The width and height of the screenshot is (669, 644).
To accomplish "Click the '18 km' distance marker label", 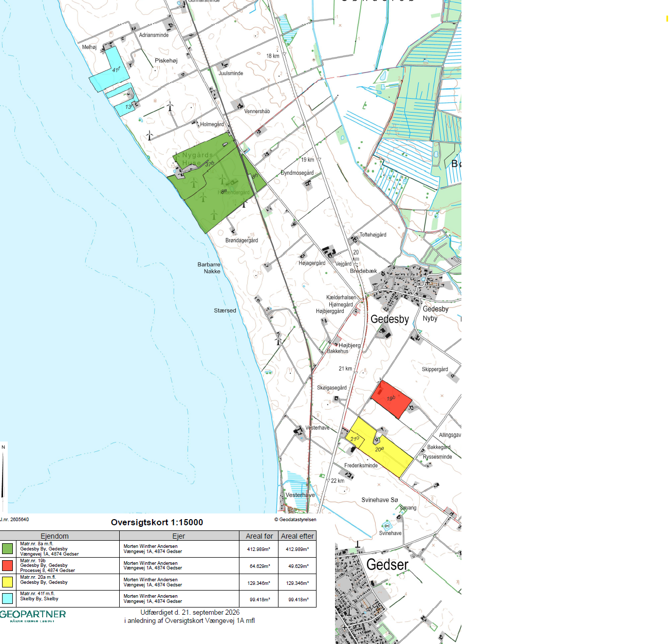I will tap(273, 56).
